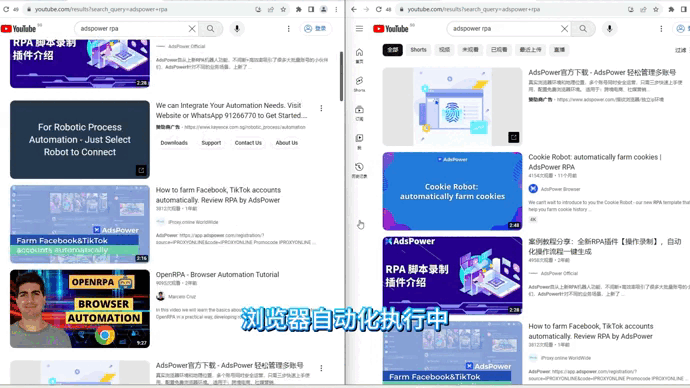Click search magnifier in right YouTube window
Image resolution: width=690 pixels, height=388 pixels.
click(583, 29)
